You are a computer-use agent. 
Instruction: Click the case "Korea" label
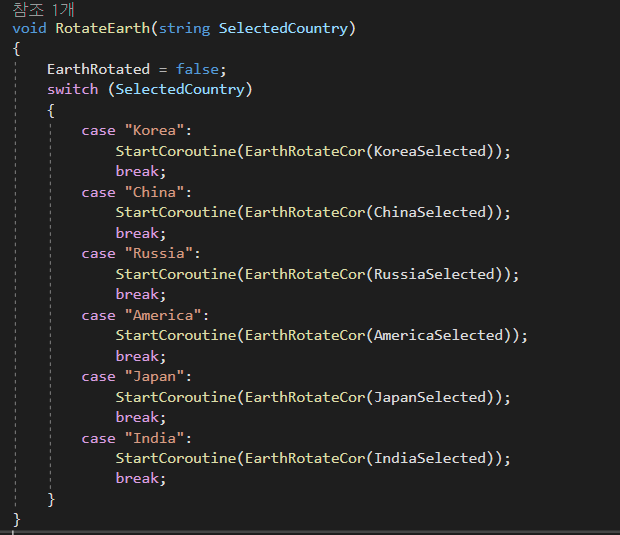coord(137,130)
